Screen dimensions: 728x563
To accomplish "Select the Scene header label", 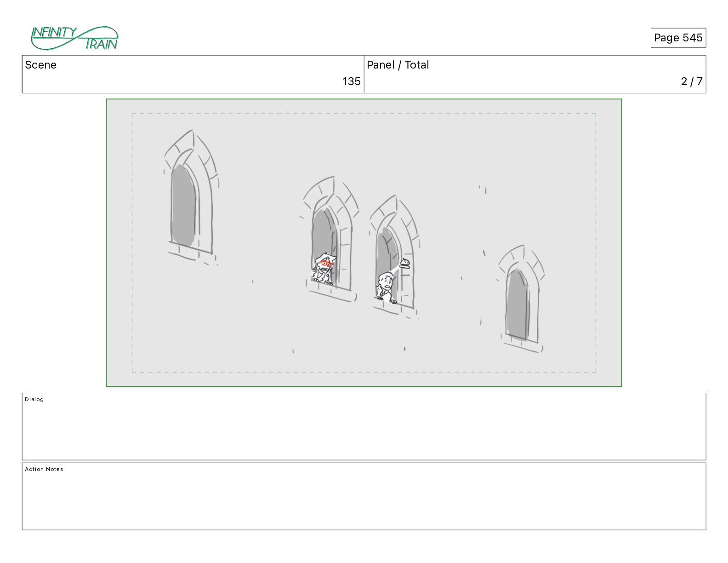I will pos(40,65).
